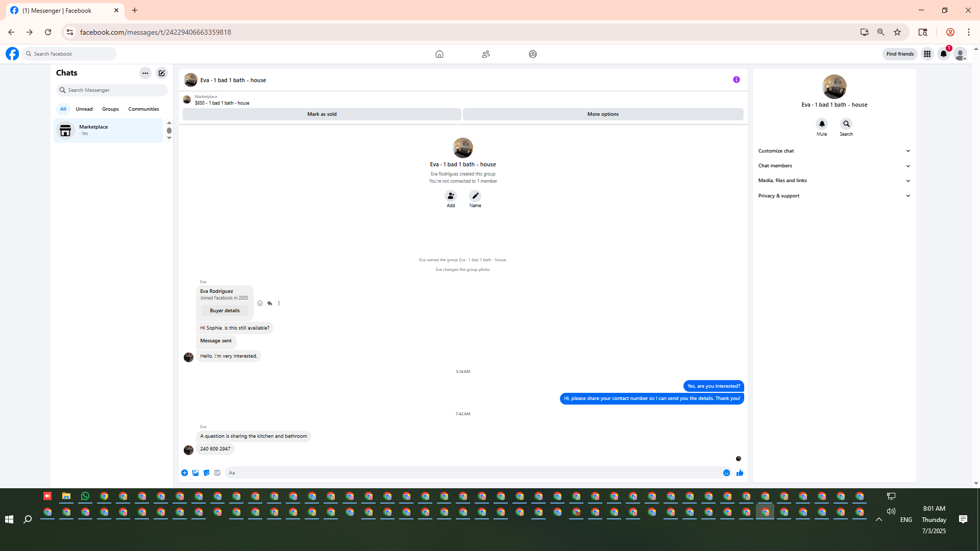The image size is (980, 551).
Task: Click the Buyer details button
Action: [x=225, y=311]
